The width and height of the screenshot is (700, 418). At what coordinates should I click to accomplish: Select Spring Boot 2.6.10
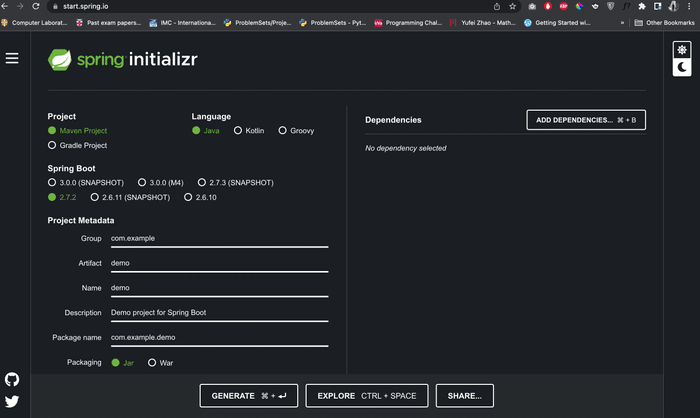200,197
